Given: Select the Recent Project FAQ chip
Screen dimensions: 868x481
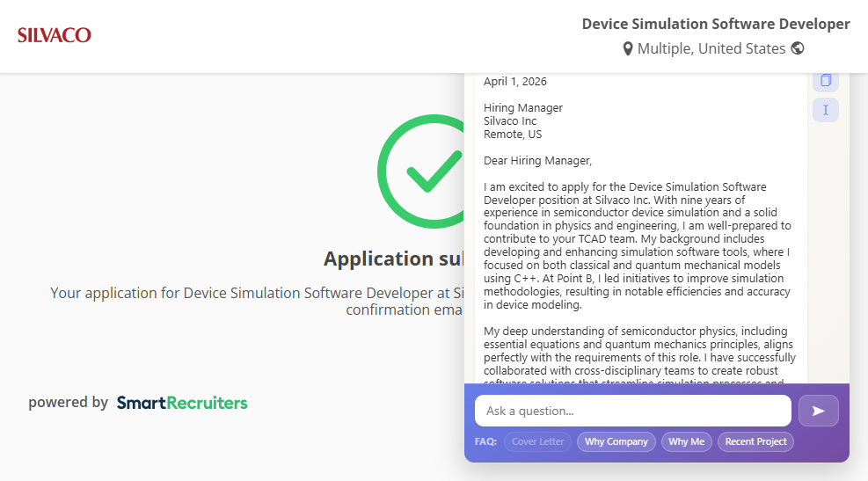Looking at the screenshot, I should 755,441.
